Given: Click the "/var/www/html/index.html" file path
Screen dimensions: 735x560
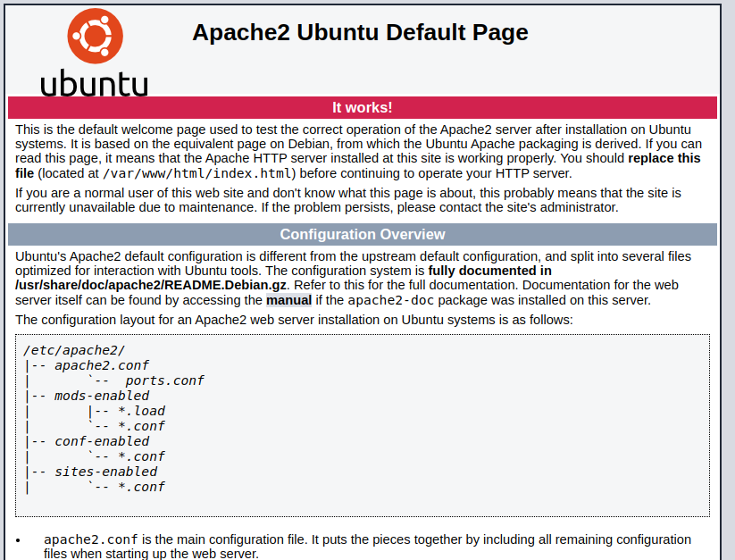Looking at the screenshot, I should tap(196, 173).
